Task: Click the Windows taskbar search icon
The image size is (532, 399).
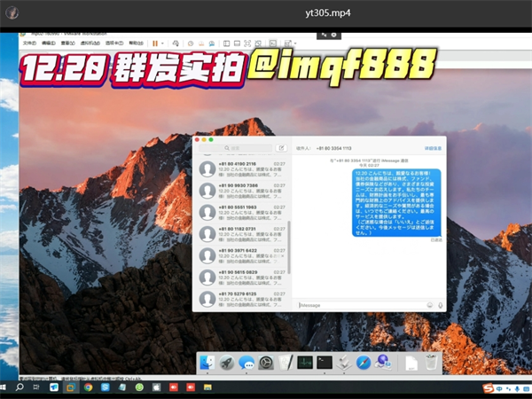Action: (20, 387)
